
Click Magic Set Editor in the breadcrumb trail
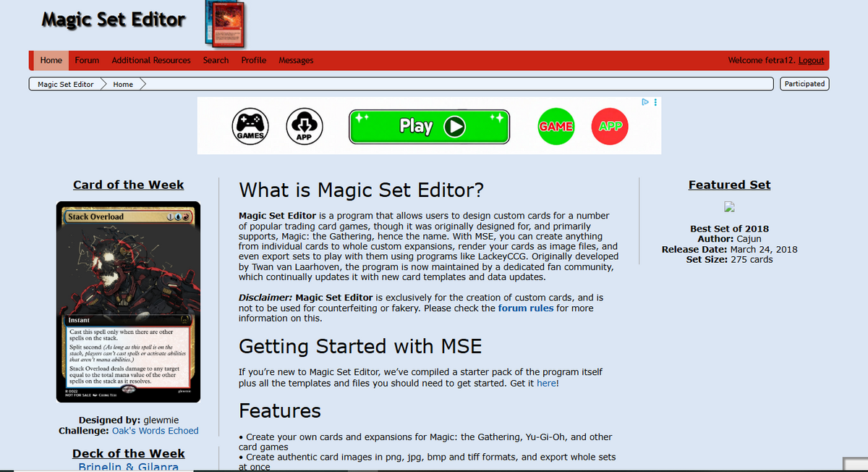click(64, 83)
